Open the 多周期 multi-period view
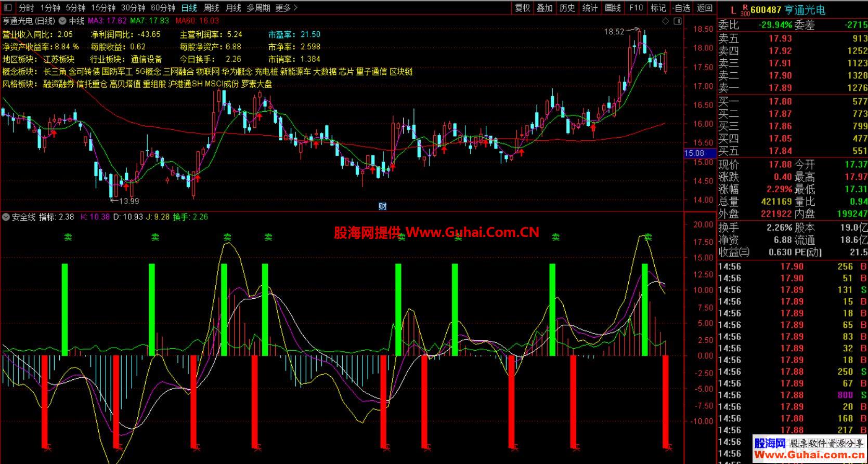This screenshot has width=868, height=464. coord(258,8)
